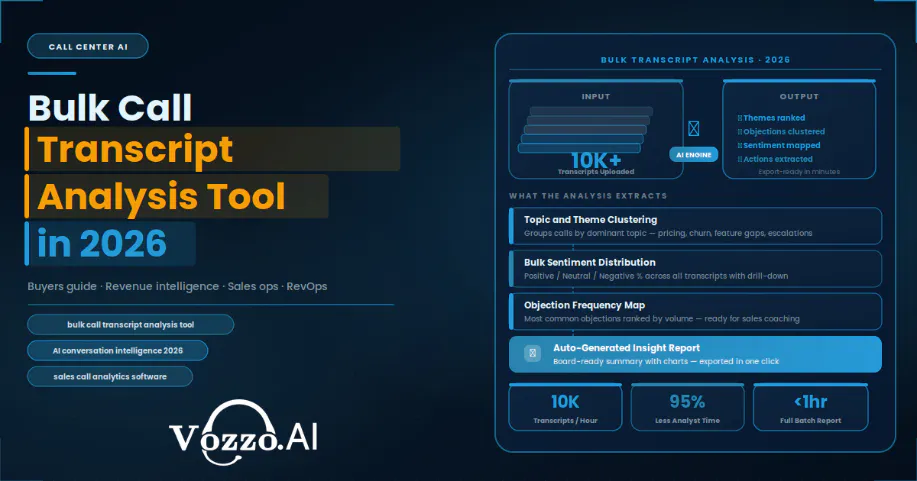Select the 'bulk call transcript analysis tool' tag

pyautogui.click(x=130, y=325)
